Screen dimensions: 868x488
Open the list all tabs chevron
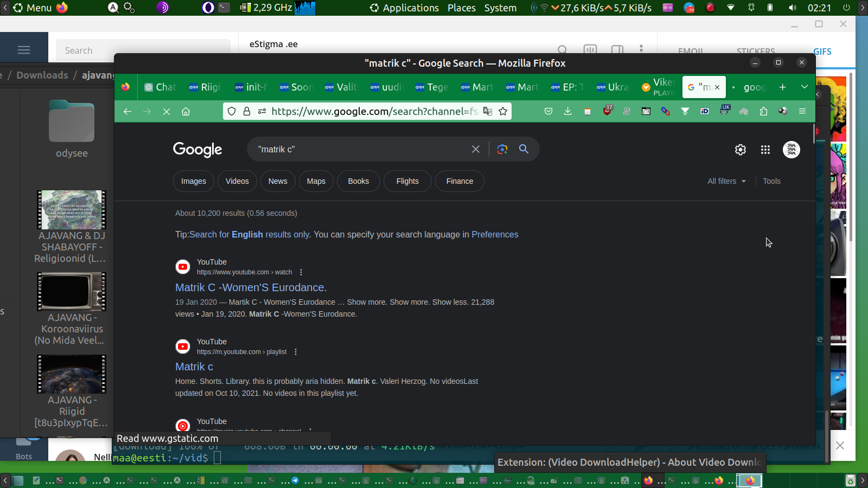tap(804, 87)
